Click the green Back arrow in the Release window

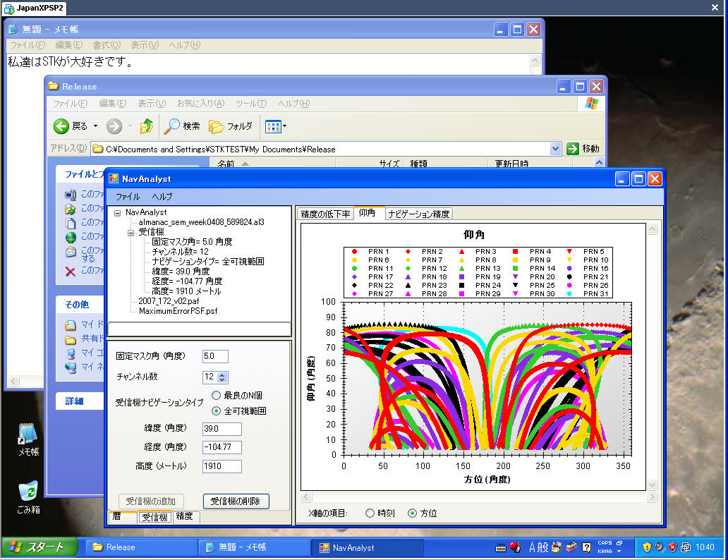click(61, 126)
